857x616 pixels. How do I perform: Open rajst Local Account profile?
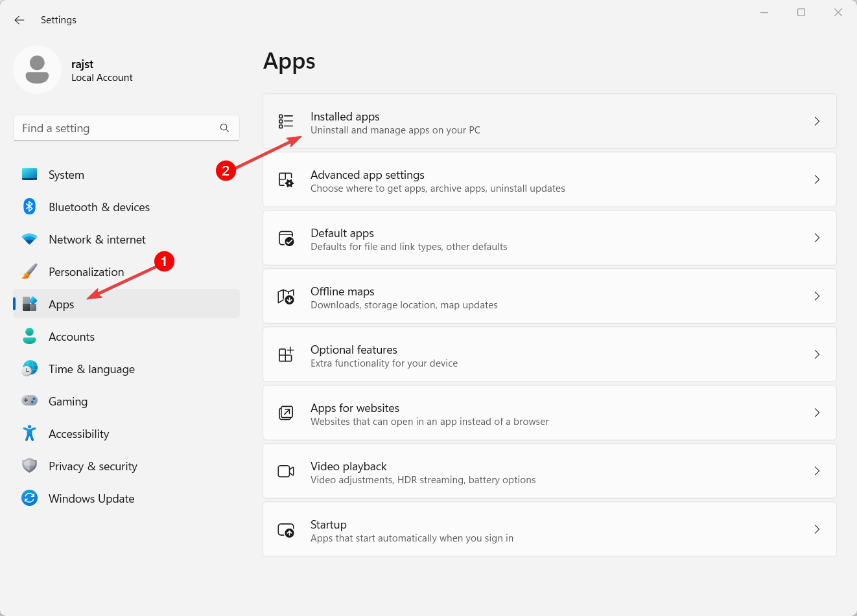click(102, 71)
